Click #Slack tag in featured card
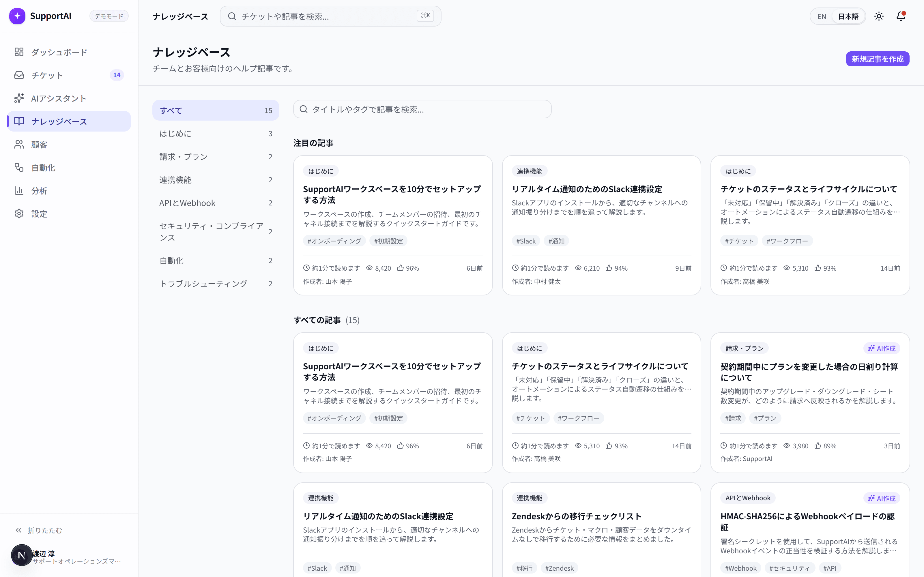The image size is (924, 577). [x=525, y=241]
